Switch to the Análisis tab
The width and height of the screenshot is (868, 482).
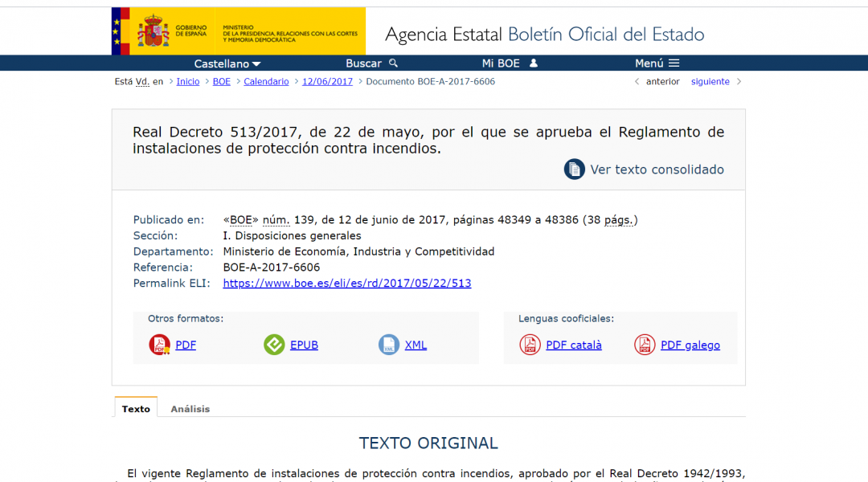coord(190,409)
